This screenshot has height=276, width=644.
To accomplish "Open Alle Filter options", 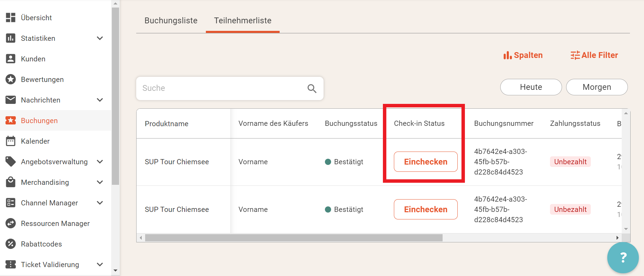I will (594, 55).
